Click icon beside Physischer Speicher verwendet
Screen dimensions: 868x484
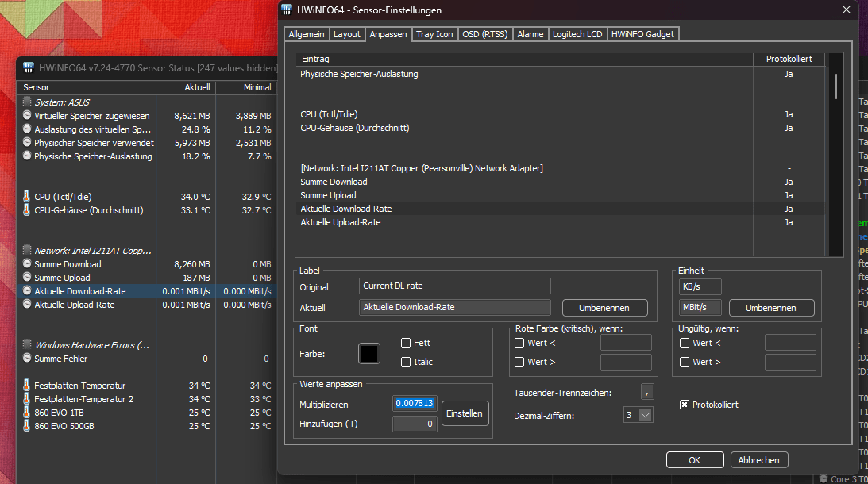[x=26, y=142]
